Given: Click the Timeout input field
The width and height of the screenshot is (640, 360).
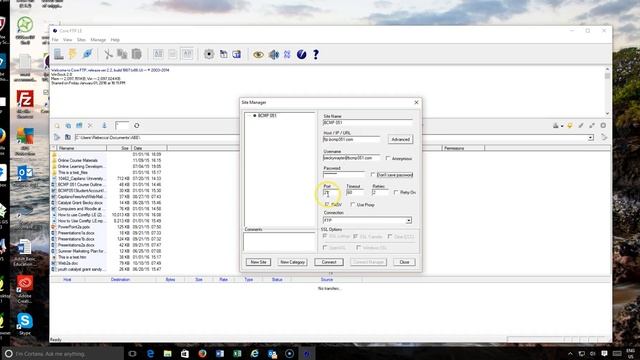Looking at the screenshot, I should pyautogui.click(x=355, y=192).
